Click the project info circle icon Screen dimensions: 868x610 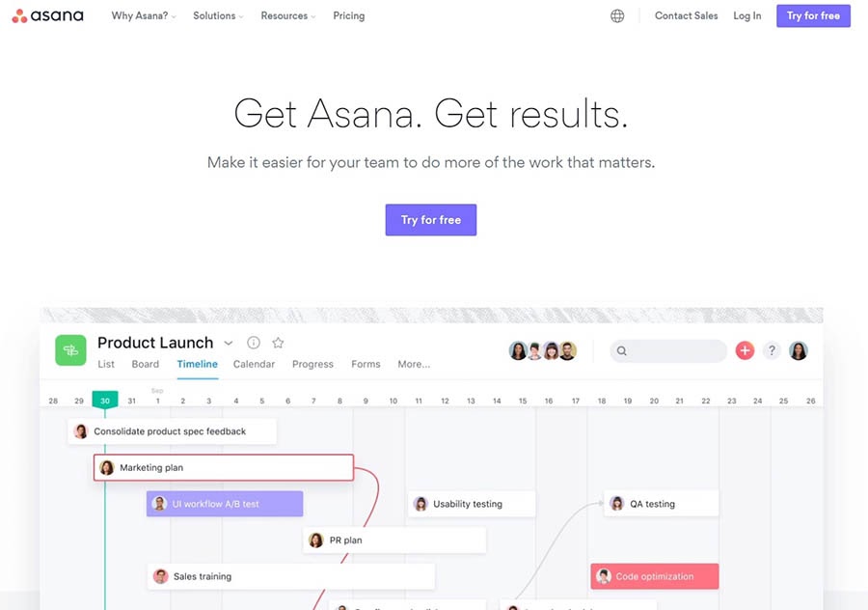coord(254,343)
